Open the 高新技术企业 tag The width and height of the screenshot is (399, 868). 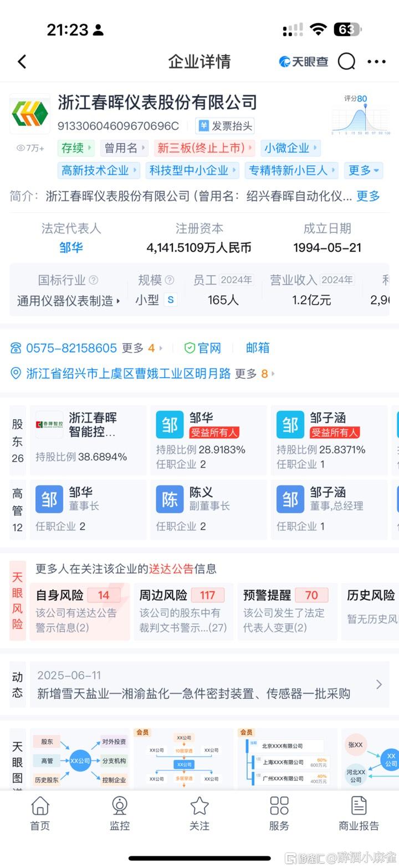coord(99,170)
